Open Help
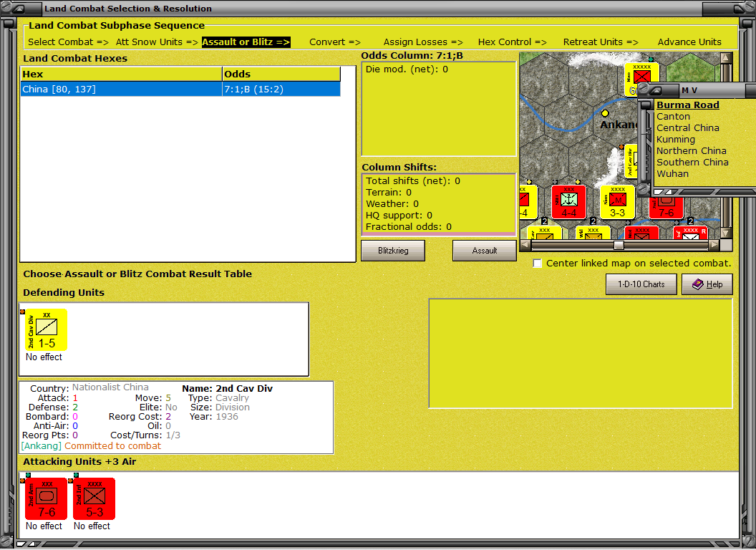The width and height of the screenshot is (756, 550). (707, 284)
